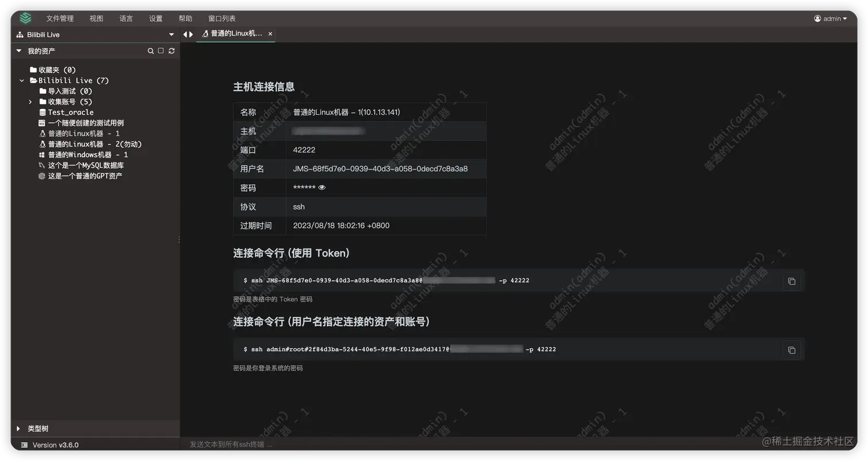Click the GPT asset icon
The image size is (868, 461).
coord(42,176)
